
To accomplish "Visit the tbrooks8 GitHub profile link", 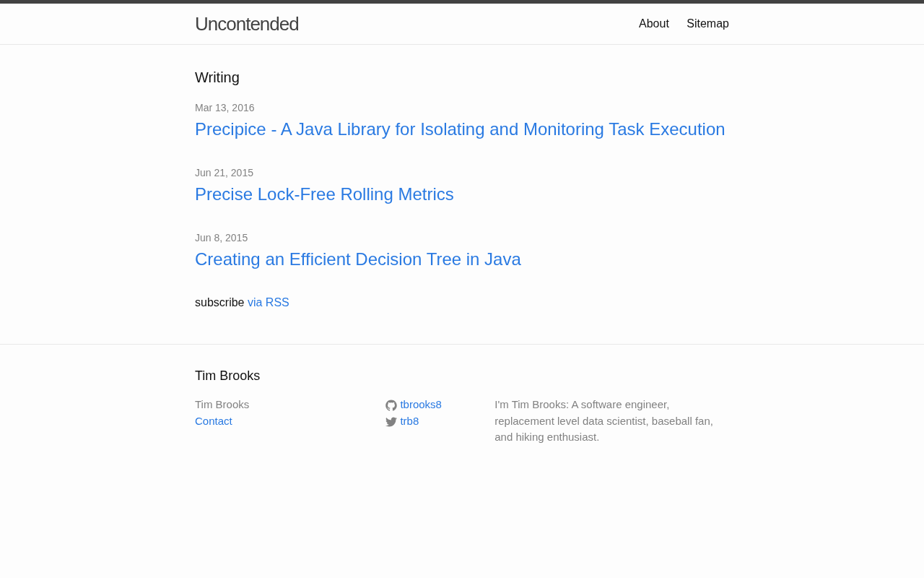I will coord(421,405).
